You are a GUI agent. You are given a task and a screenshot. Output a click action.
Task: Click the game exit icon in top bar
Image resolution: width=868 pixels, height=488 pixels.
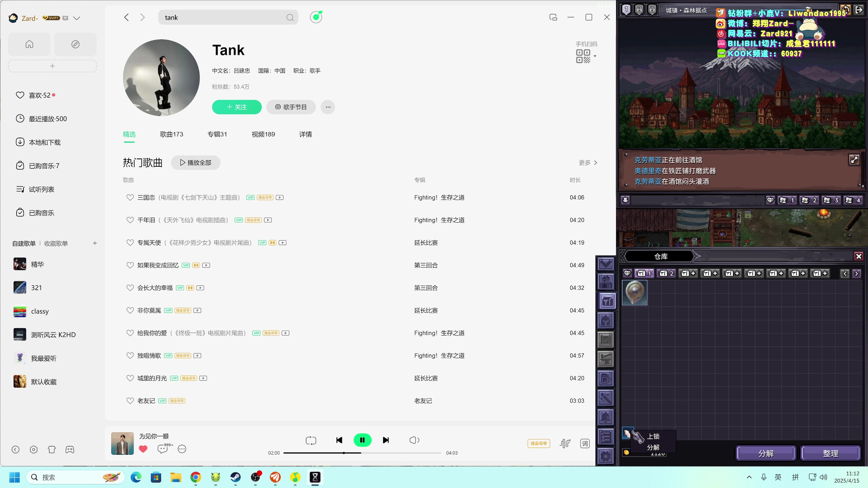click(859, 10)
